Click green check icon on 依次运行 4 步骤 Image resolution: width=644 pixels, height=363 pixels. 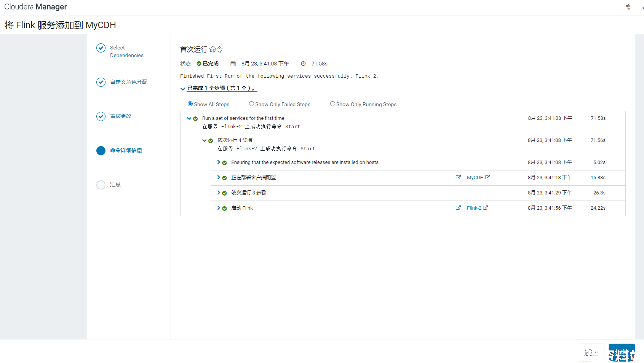(x=211, y=141)
